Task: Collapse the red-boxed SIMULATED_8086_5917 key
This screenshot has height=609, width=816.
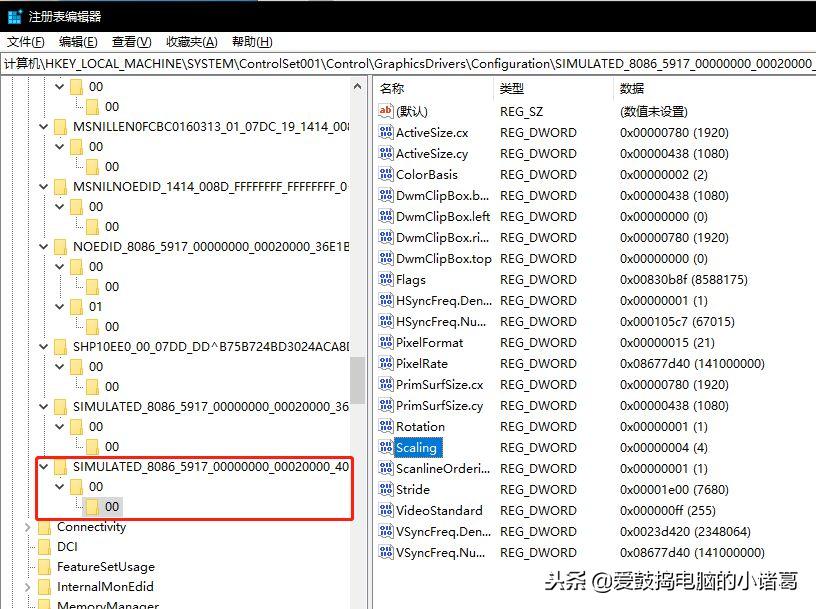Action: 44,466
